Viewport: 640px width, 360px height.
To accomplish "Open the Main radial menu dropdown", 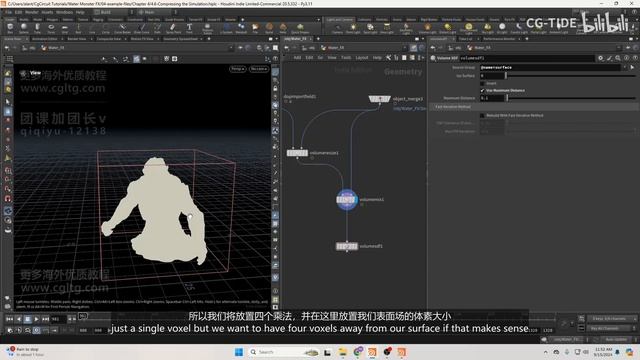I will click(156, 12).
